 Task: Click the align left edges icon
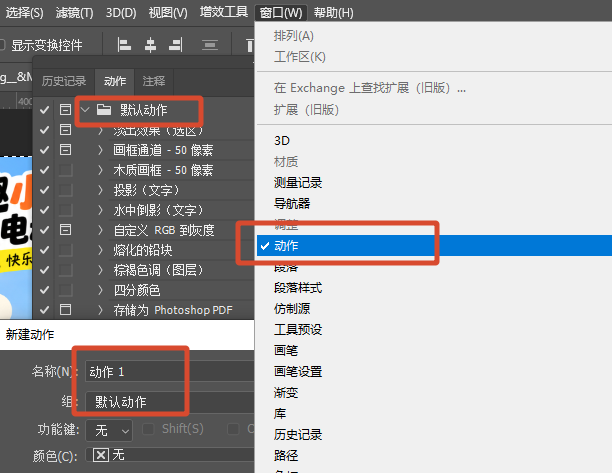(124, 45)
